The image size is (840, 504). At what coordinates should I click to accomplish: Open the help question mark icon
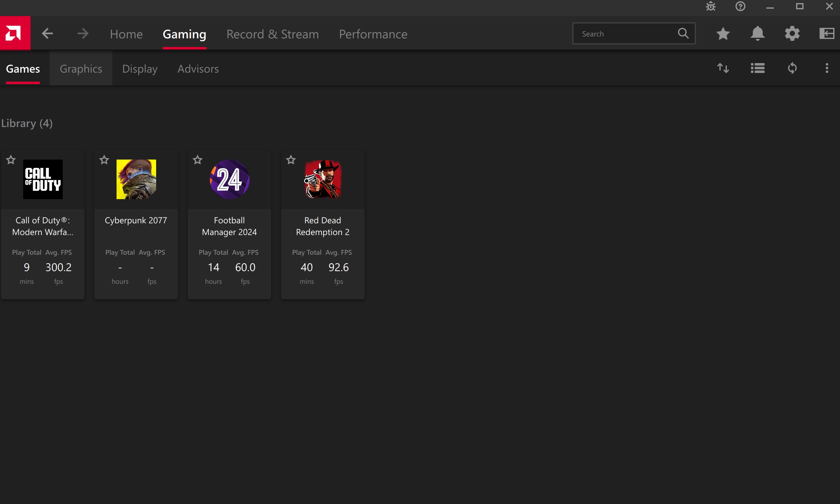(x=740, y=6)
